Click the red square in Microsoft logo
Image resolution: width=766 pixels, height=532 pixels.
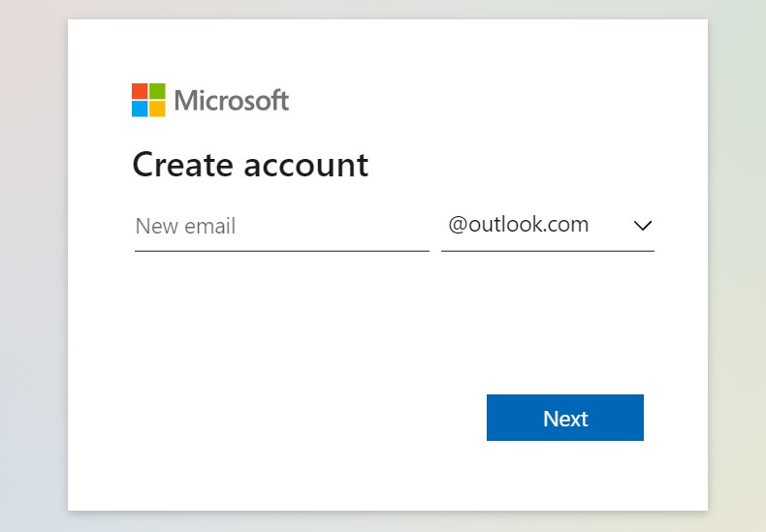(140, 91)
